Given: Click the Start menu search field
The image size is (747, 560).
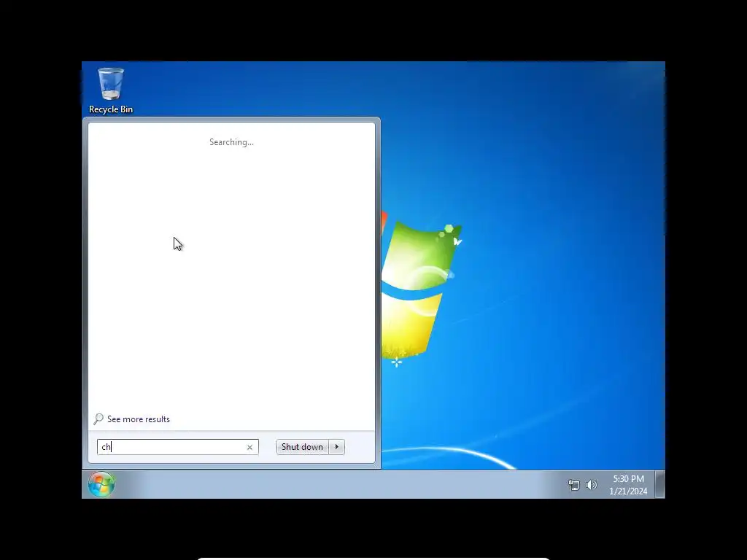Looking at the screenshot, I should coord(178,447).
